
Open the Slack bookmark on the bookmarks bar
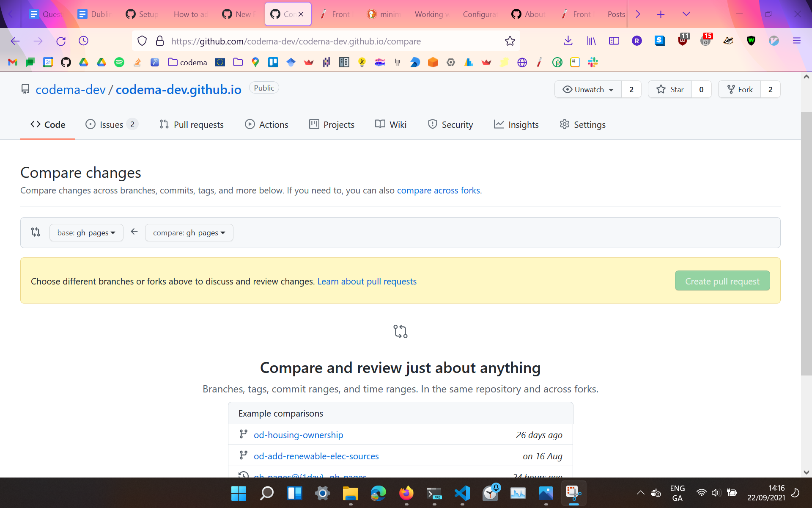pos(593,62)
